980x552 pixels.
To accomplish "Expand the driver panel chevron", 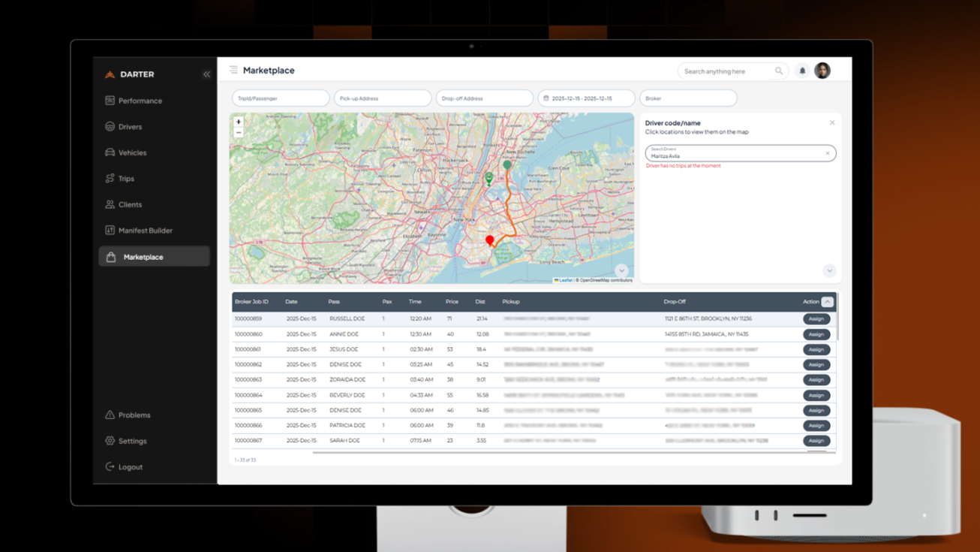I will 829,270.
